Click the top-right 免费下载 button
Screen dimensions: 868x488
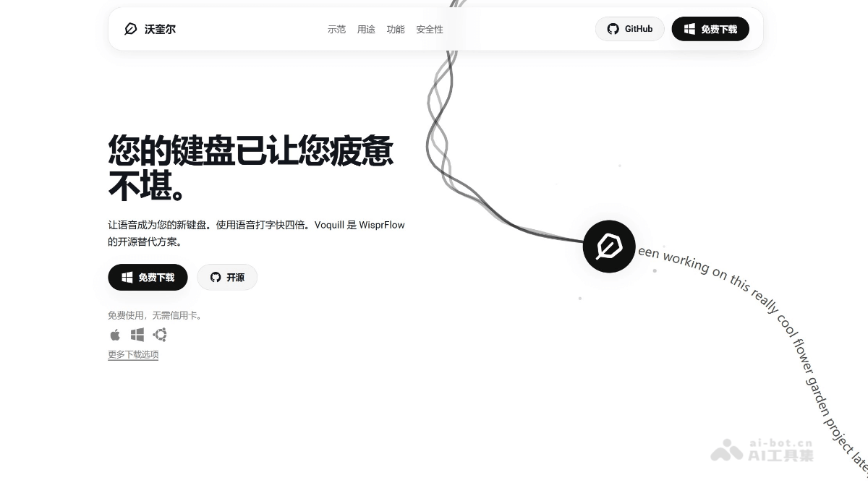(x=710, y=29)
